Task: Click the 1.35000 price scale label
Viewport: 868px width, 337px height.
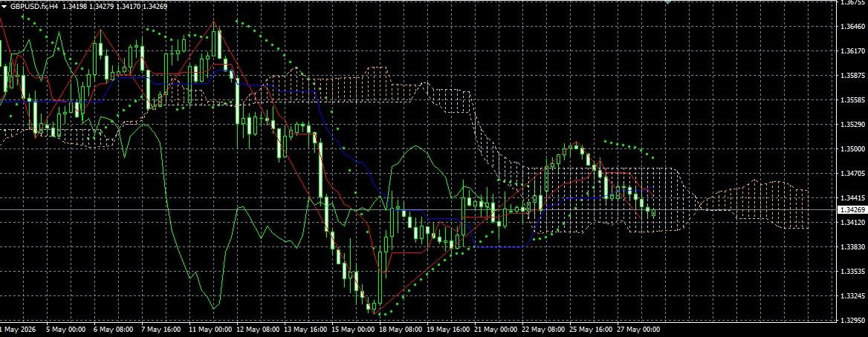Action: point(852,149)
